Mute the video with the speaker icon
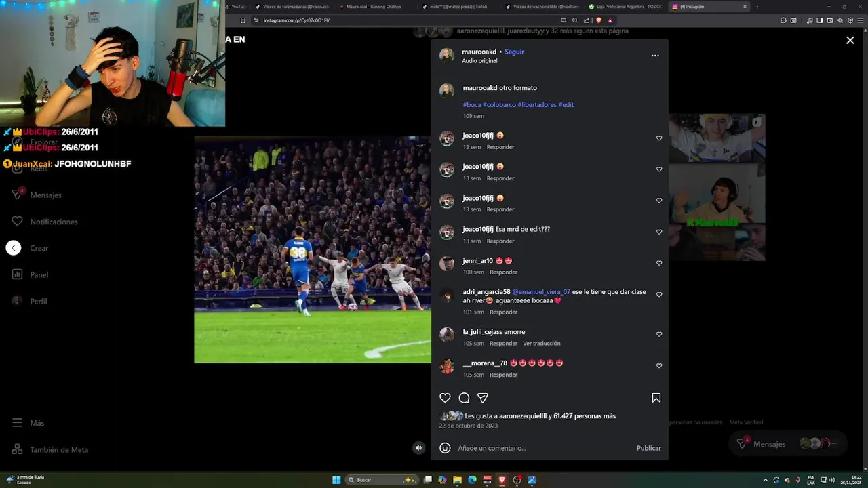This screenshot has height=488, width=868. click(x=418, y=447)
